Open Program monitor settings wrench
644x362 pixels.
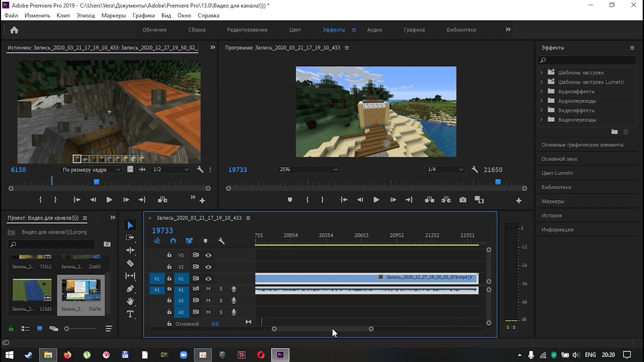pyautogui.click(x=474, y=169)
